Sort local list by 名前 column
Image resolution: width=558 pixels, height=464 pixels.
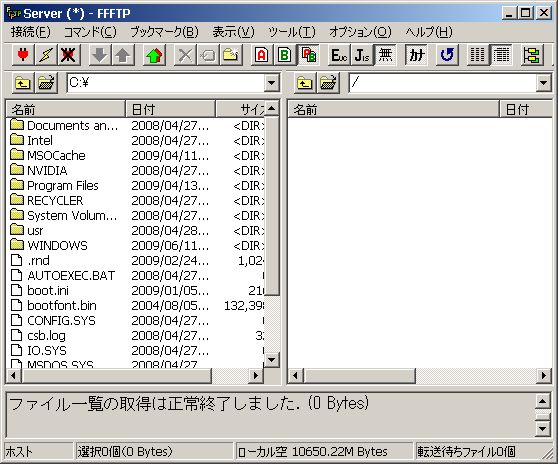tap(66, 109)
